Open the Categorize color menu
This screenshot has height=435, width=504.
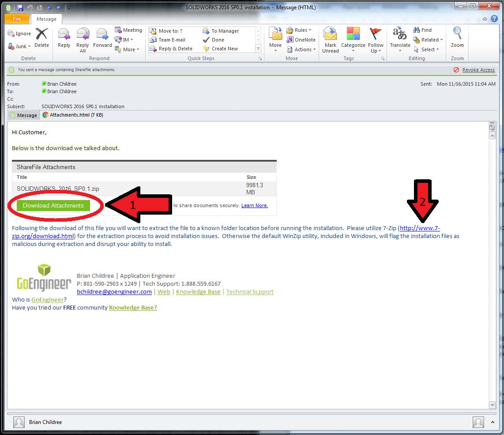[353, 40]
